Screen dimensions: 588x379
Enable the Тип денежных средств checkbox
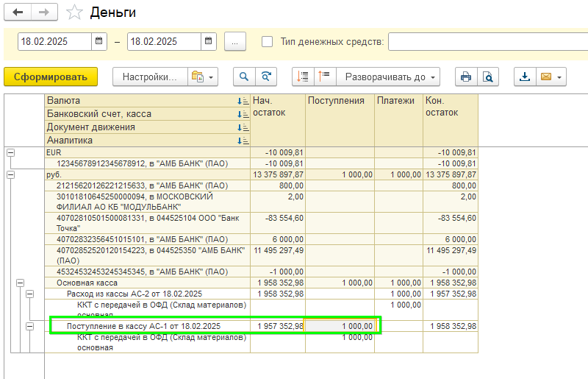267,42
